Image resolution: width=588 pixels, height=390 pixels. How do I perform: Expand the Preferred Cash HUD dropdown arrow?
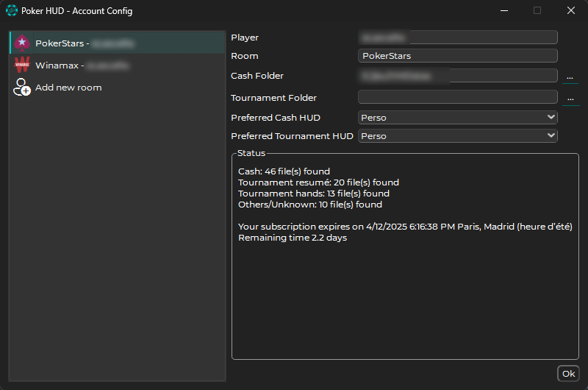551,117
